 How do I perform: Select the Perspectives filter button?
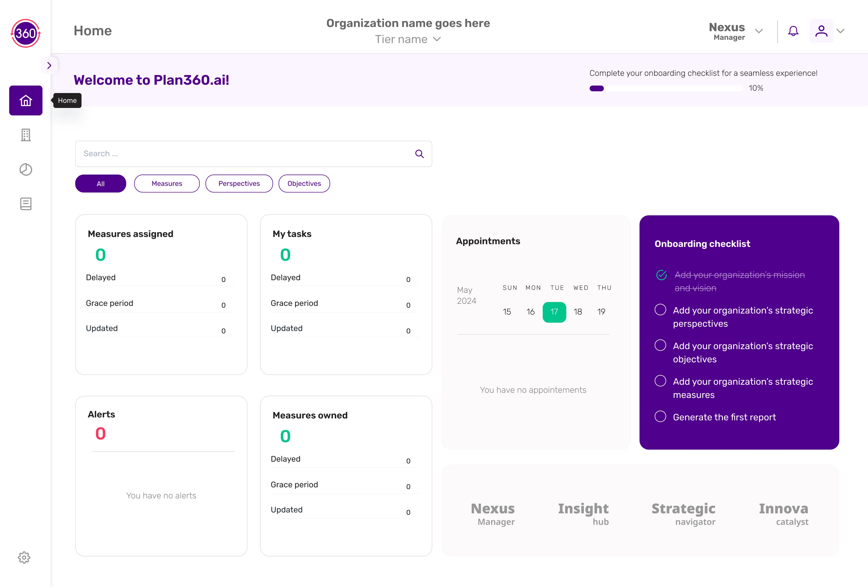click(239, 183)
